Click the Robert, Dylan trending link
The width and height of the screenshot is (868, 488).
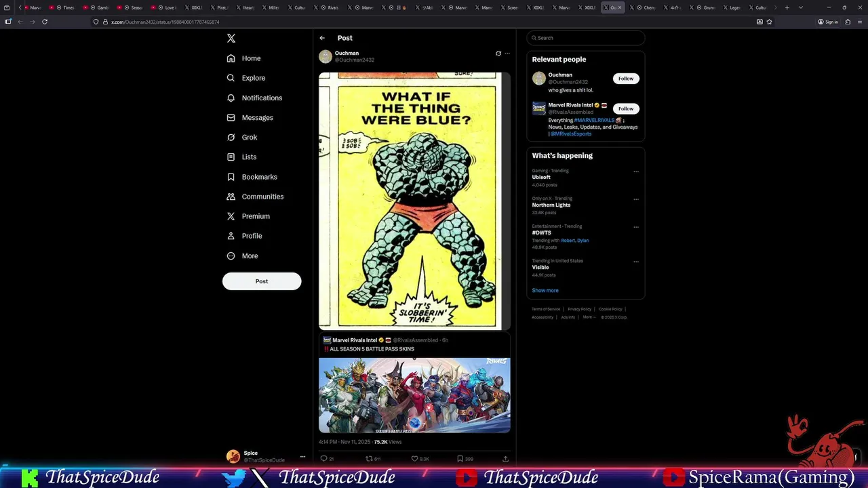coord(575,241)
